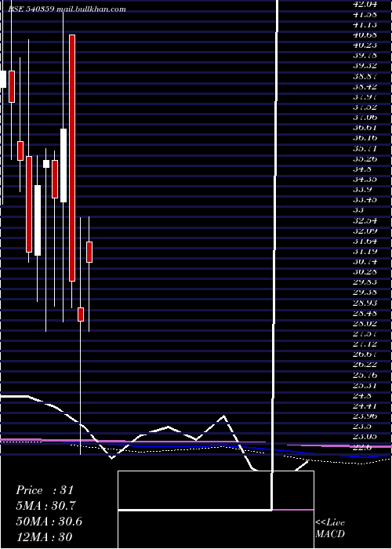The image size is (392, 549).
Task: Click the '<<Live MACD' label
Action: 330,528
